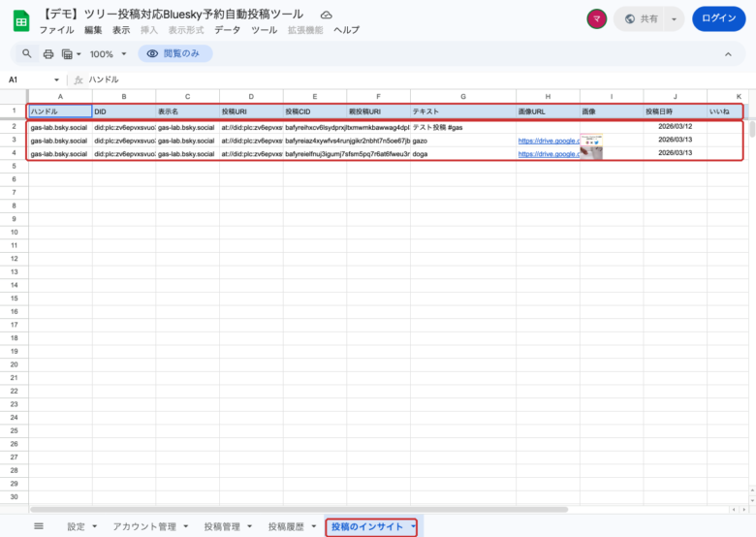Select header cell 画像URL
Viewport: 756px width, 537px height.
548,111
